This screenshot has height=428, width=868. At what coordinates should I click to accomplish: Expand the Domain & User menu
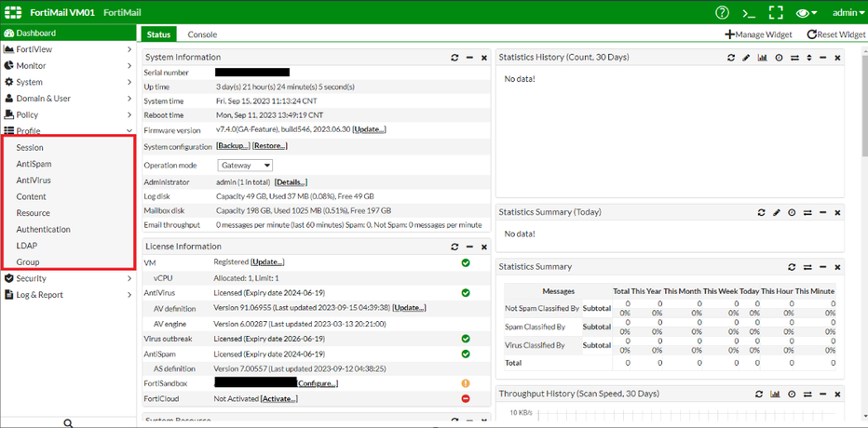[x=68, y=99]
